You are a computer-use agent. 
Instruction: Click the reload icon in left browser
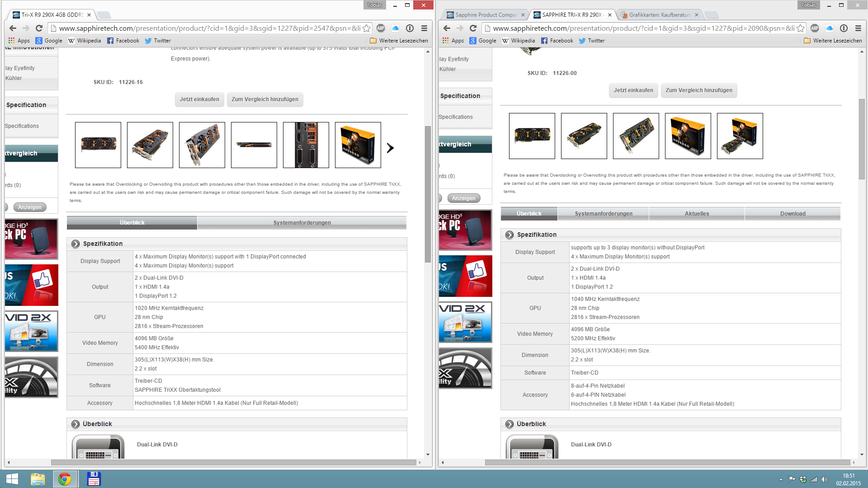(x=39, y=28)
